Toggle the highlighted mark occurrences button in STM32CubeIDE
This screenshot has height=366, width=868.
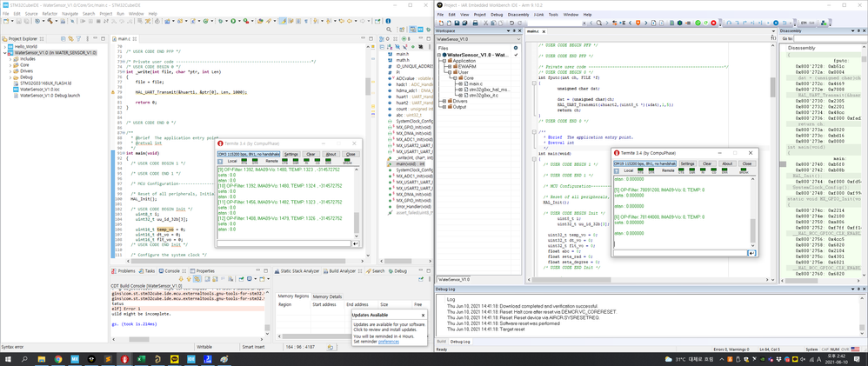pyautogui.click(x=283, y=21)
